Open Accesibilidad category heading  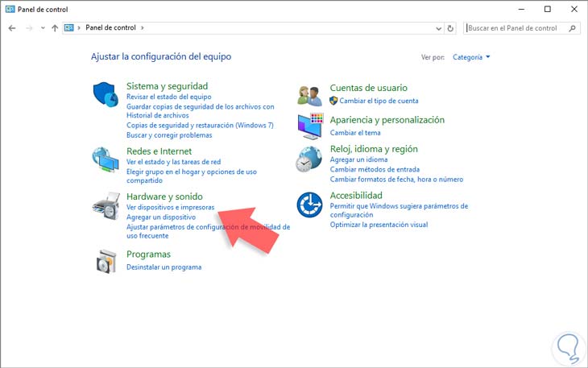(356, 196)
